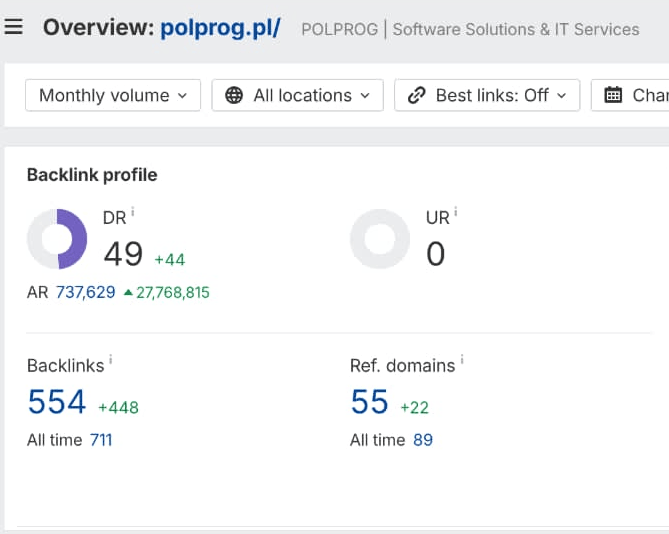The image size is (669, 534).
Task: Click the DR change +44
Action: [x=170, y=260]
